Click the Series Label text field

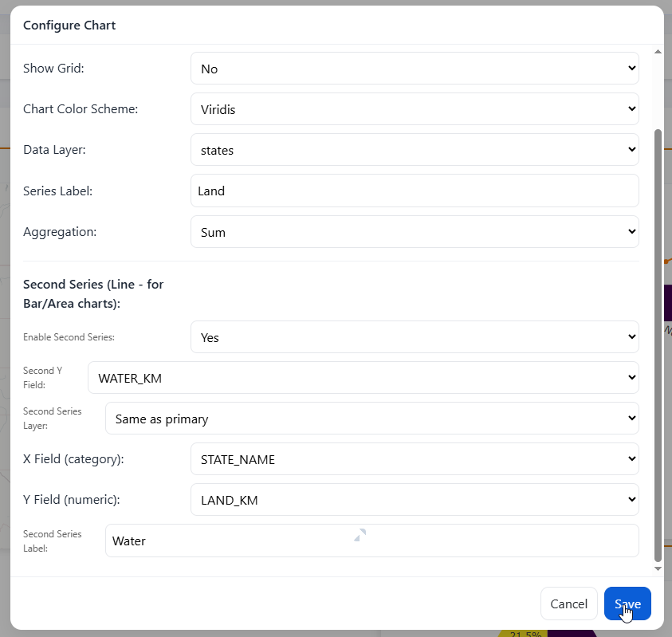pyautogui.click(x=415, y=191)
